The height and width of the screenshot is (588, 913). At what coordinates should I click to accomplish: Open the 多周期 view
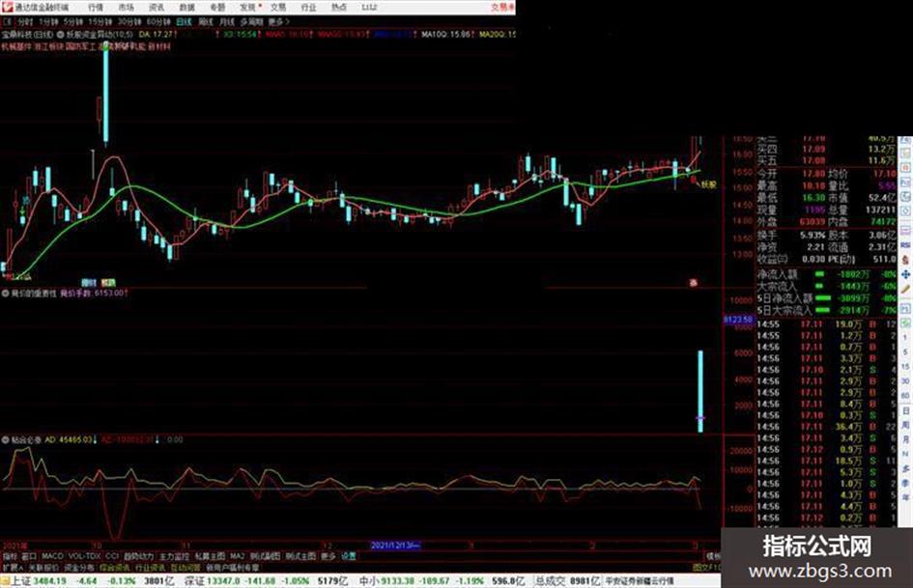[x=251, y=21]
